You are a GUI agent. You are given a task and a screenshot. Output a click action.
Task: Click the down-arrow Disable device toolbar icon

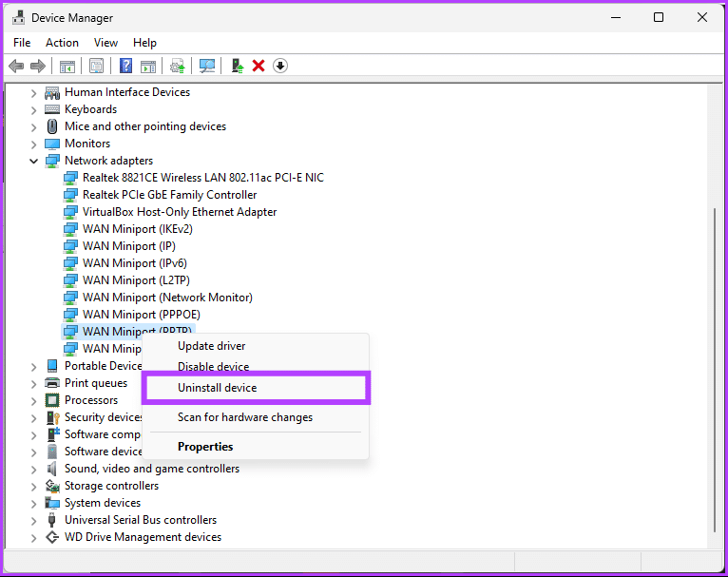click(280, 66)
